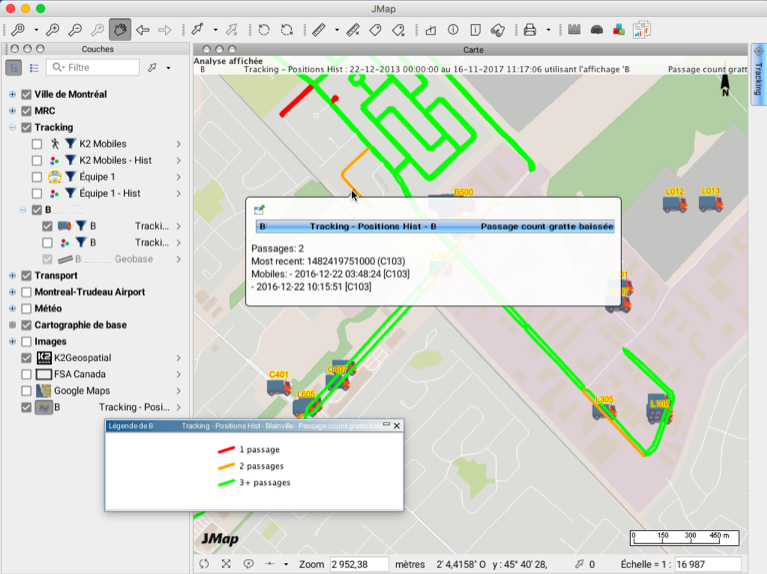Image resolution: width=767 pixels, height=574 pixels.
Task: Click the clear selection arrow icon
Action: (231, 30)
